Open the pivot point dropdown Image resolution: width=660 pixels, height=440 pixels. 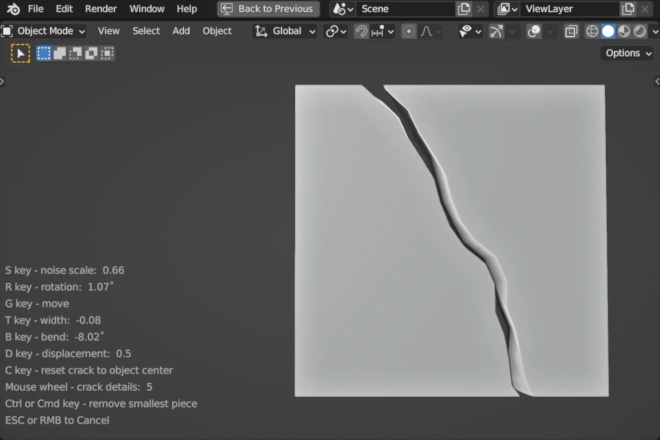pos(336,31)
